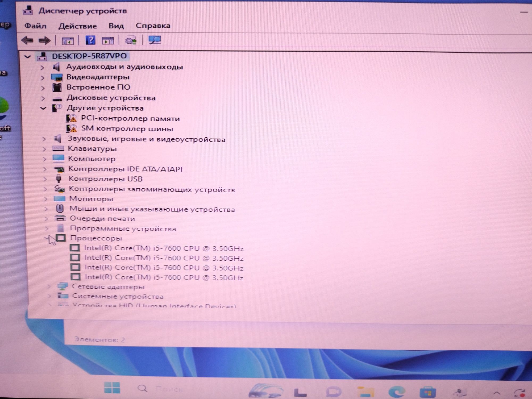Image resolution: width=532 pixels, height=399 pixels.
Task: Collapse the DESKTOP-5R87VPO root node
Action: pyautogui.click(x=27, y=57)
